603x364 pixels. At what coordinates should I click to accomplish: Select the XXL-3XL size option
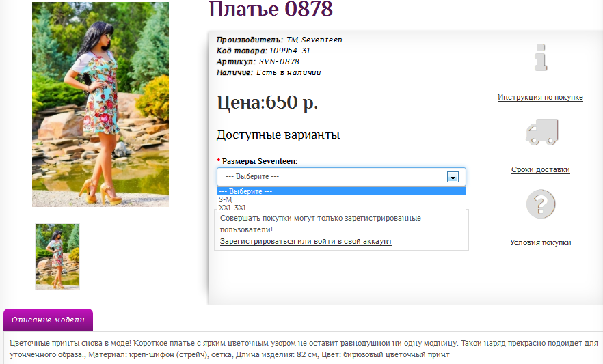click(342, 208)
